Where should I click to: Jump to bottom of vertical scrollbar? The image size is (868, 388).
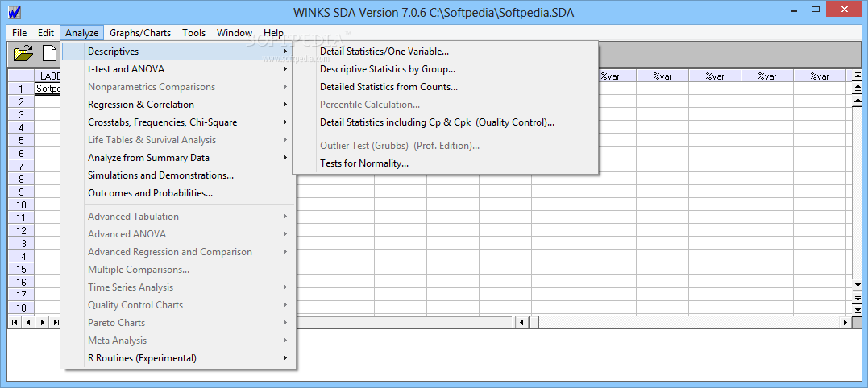point(858,310)
